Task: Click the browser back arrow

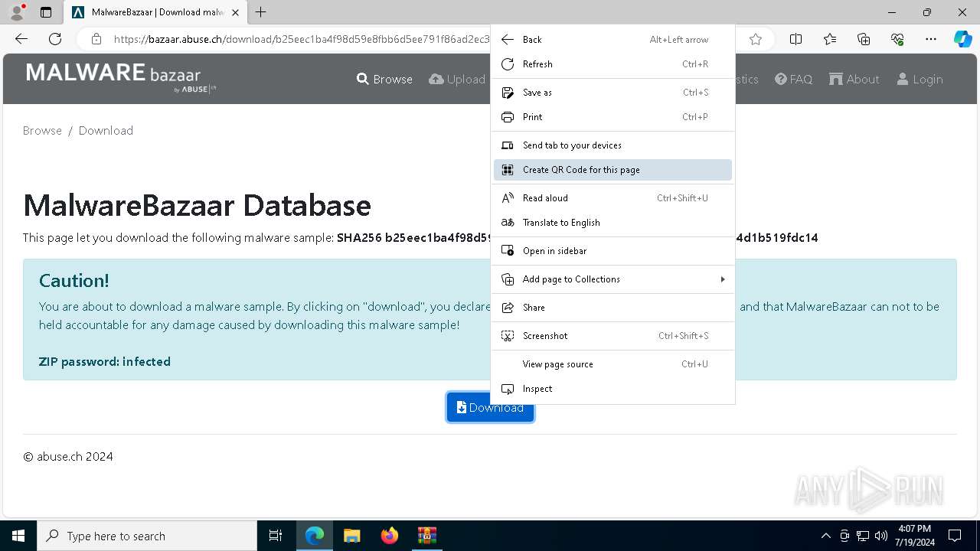Action: click(21, 39)
